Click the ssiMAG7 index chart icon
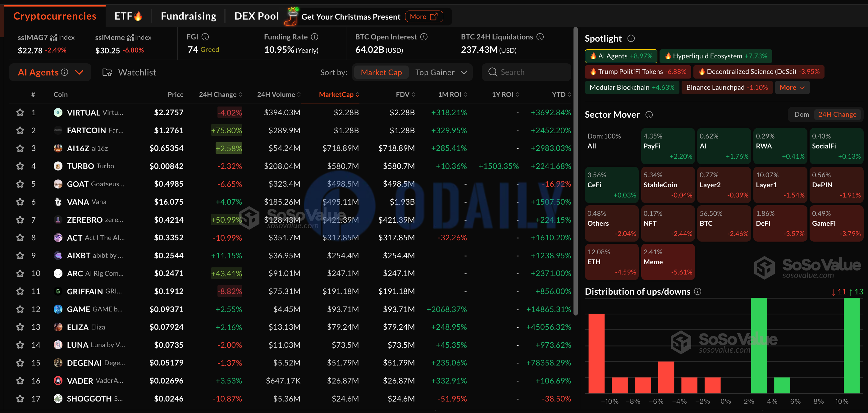The height and width of the screenshot is (413, 868). coord(53,37)
